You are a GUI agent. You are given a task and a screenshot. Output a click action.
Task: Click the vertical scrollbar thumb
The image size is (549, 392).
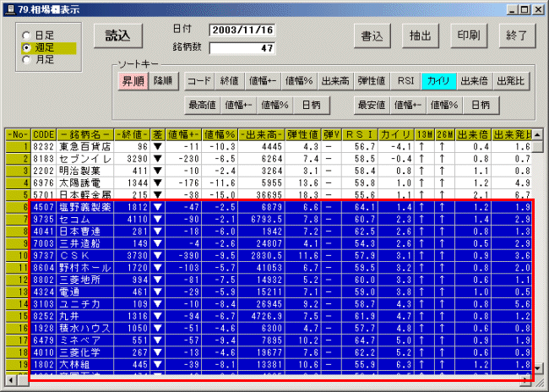pos(537,146)
